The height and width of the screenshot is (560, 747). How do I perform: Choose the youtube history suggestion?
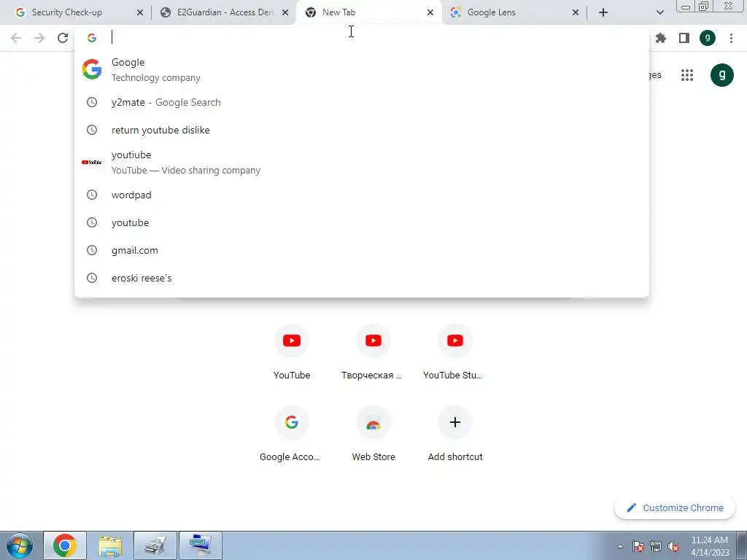click(x=362, y=222)
